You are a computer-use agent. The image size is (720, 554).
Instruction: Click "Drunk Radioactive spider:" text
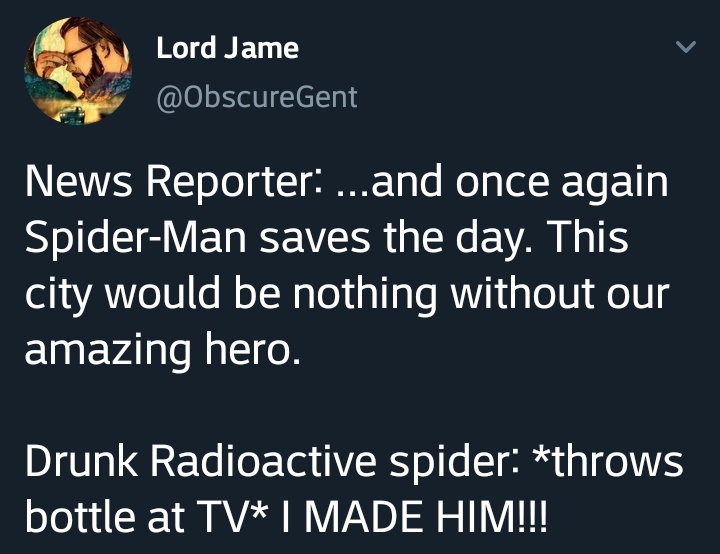tap(273, 461)
